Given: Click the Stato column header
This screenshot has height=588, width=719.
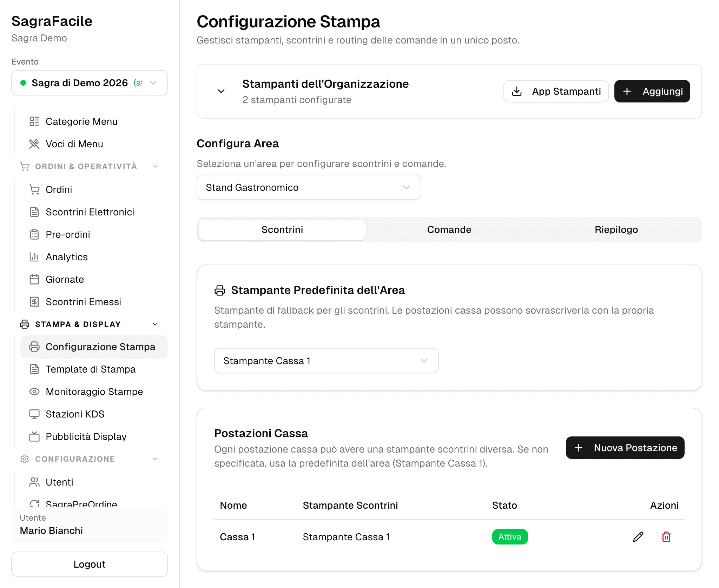Looking at the screenshot, I should (504, 505).
